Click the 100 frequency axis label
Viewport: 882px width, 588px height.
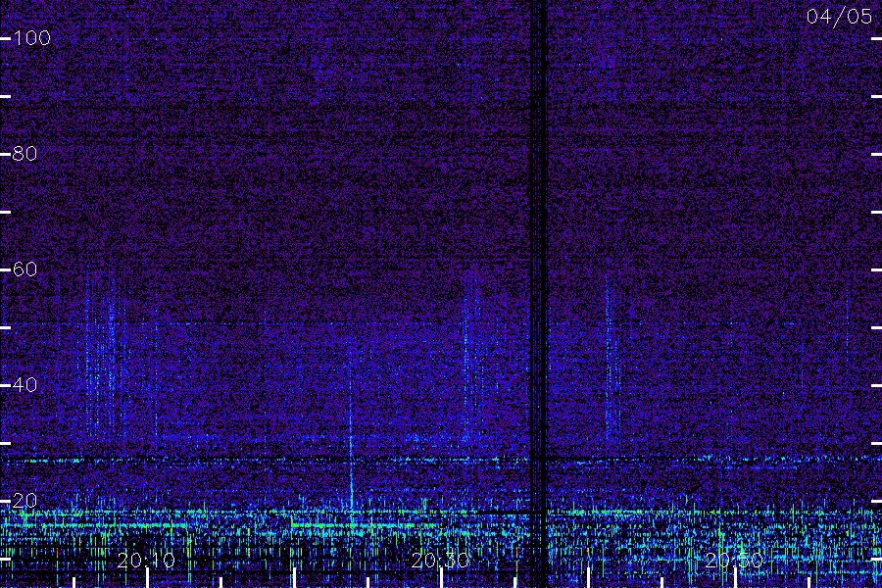(32, 38)
